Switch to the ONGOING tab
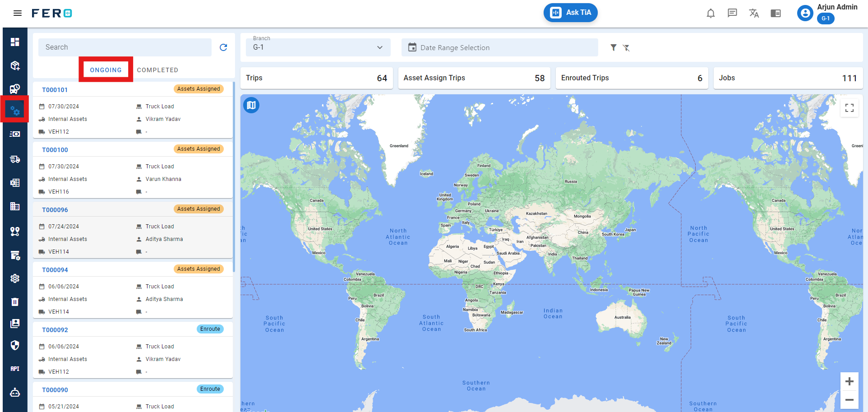The image size is (868, 412). (106, 70)
